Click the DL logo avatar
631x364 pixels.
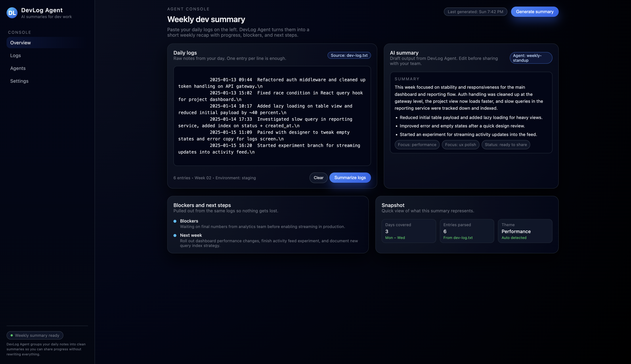click(x=12, y=12)
